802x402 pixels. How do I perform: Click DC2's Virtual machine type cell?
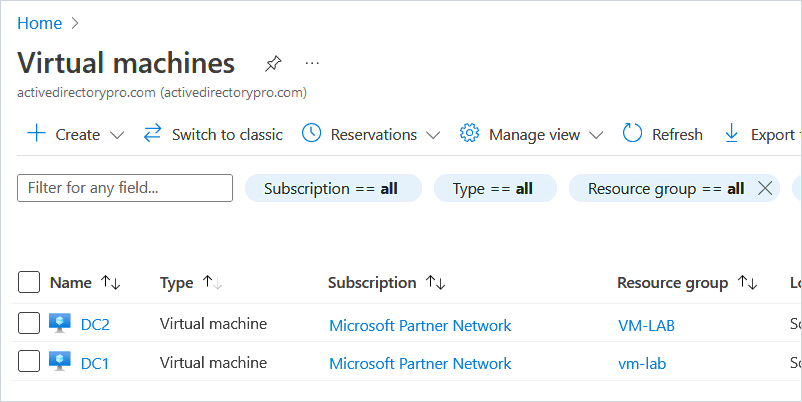(x=213, y=323)
